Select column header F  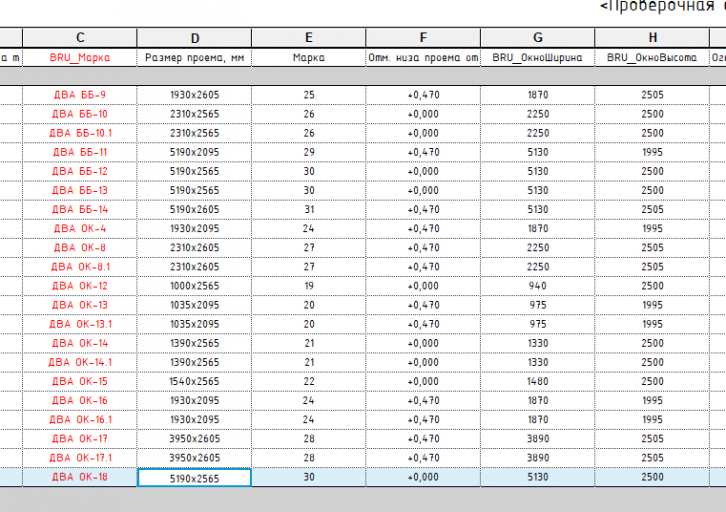pyautogui.click(x=423, y=37)
